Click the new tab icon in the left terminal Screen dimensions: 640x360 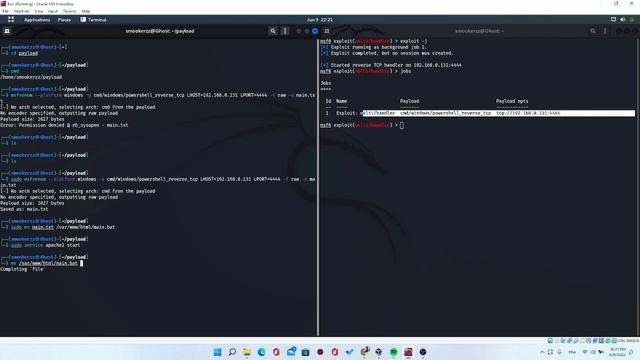7,31
